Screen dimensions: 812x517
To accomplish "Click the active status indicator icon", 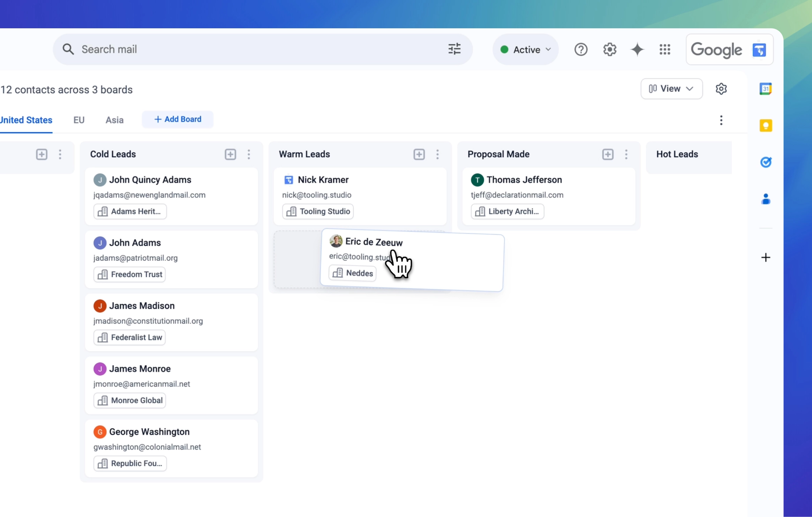I will 505,49.
